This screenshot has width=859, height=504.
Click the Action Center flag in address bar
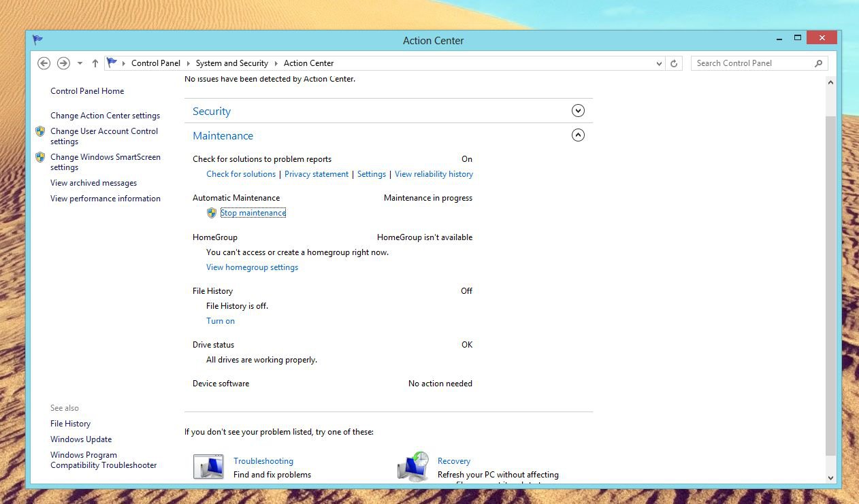tap(112, 63)
